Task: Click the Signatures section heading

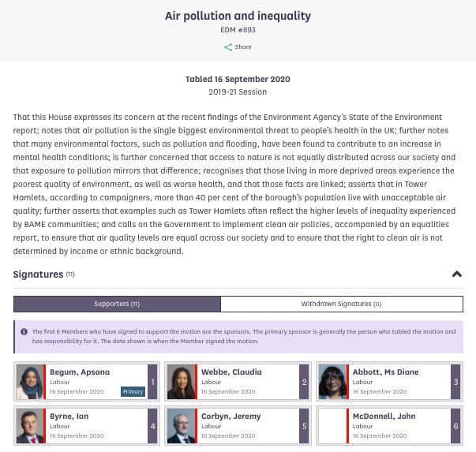Action: point(38,275)
